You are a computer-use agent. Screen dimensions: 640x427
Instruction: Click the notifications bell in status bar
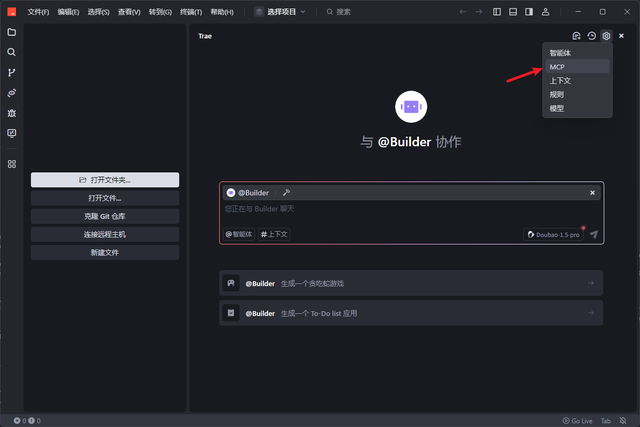(623, 421)
